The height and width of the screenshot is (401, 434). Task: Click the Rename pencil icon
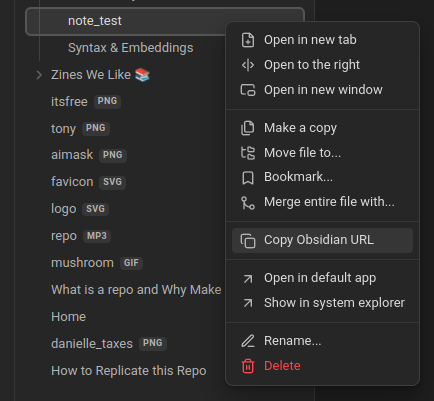(248, 341)
